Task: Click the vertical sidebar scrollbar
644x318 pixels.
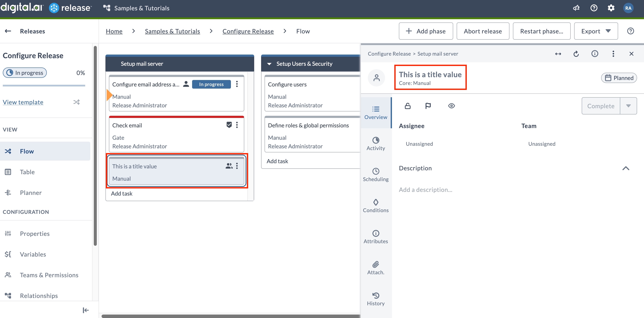Action: [95, 146]
